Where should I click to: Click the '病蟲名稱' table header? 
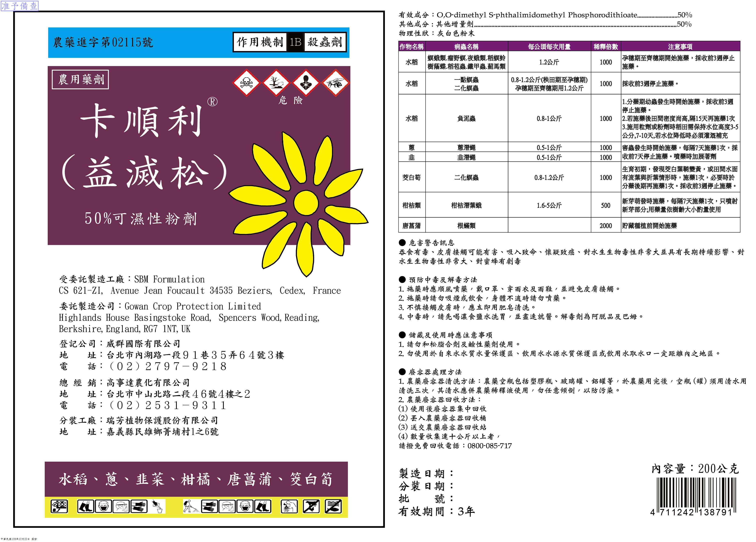point(466,47)
